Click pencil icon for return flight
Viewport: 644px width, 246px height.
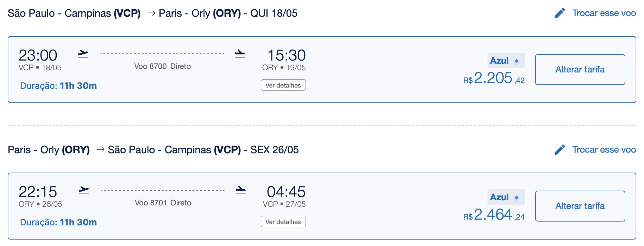pos(560,150)
